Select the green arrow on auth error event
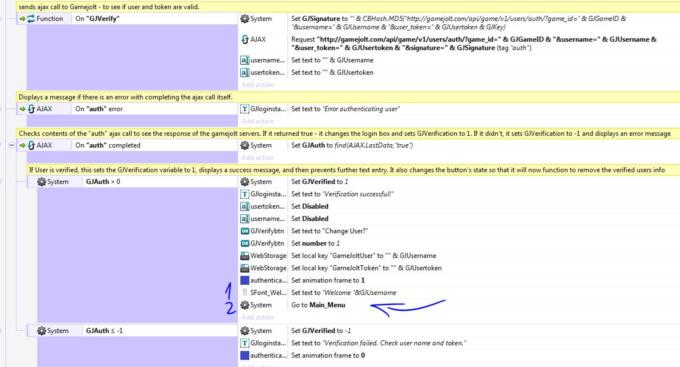This screenshot has width=680, height=367. point(22,109)
